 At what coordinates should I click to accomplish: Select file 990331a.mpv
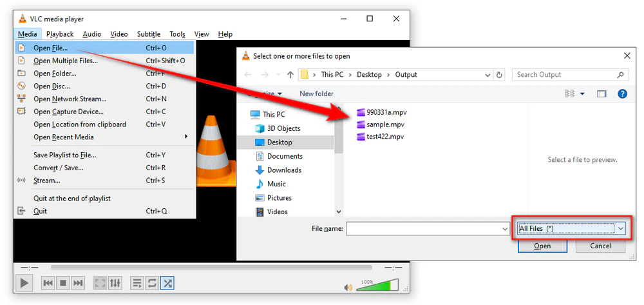pyautogui.click(x=382, y=112)
